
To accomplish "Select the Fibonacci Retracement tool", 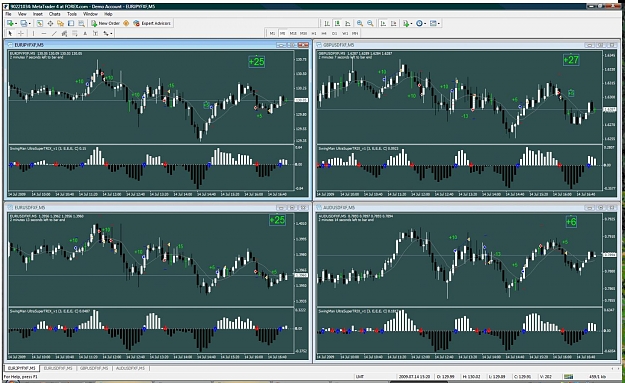I will tap(75, 33).
